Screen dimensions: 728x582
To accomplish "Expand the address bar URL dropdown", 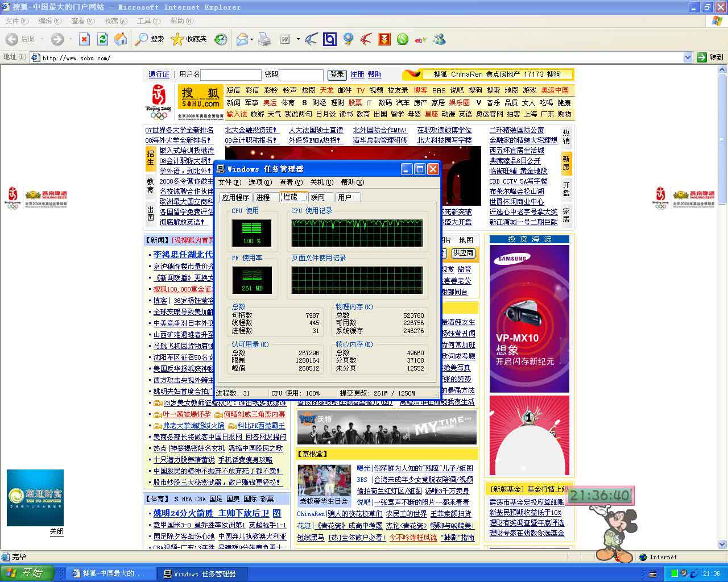I will [x=687, y=57].
